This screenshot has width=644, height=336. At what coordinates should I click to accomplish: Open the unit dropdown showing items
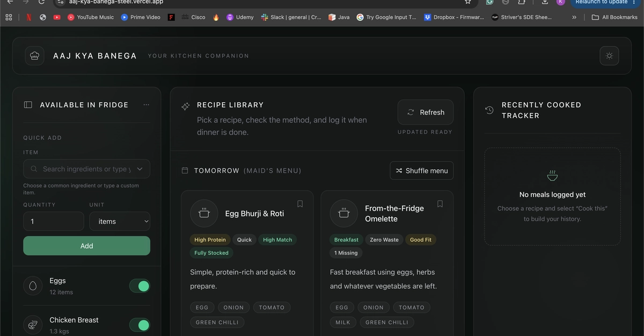click(120, 221)
